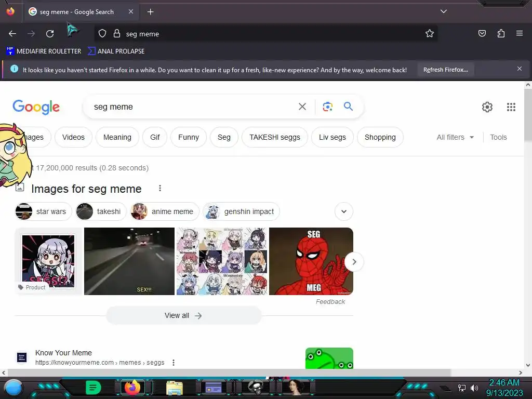Screen dimensions: 532x399
Task: Click the Google logo
Action: pos(36,107)
